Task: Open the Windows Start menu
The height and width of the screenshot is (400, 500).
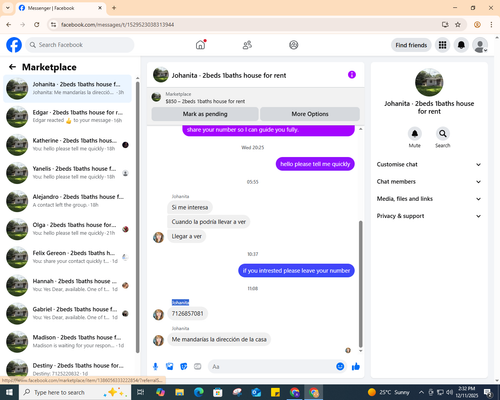Action: 9,392
